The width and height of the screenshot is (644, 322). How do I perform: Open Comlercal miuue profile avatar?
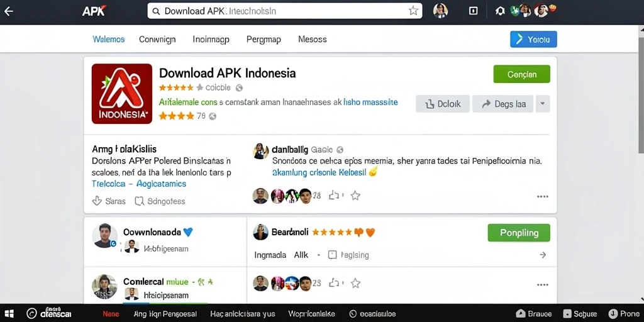click(105, 287)
